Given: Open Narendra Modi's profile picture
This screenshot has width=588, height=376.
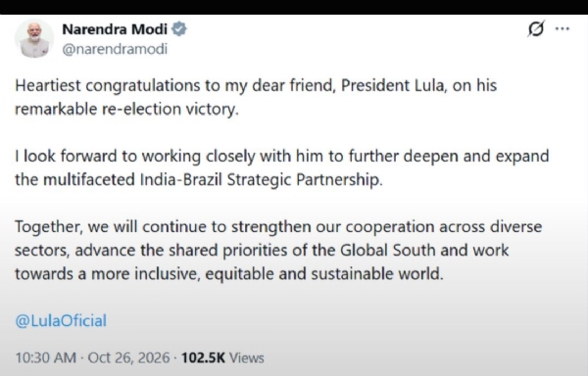Looking at the screenshot, I should (x=34, y=39).
